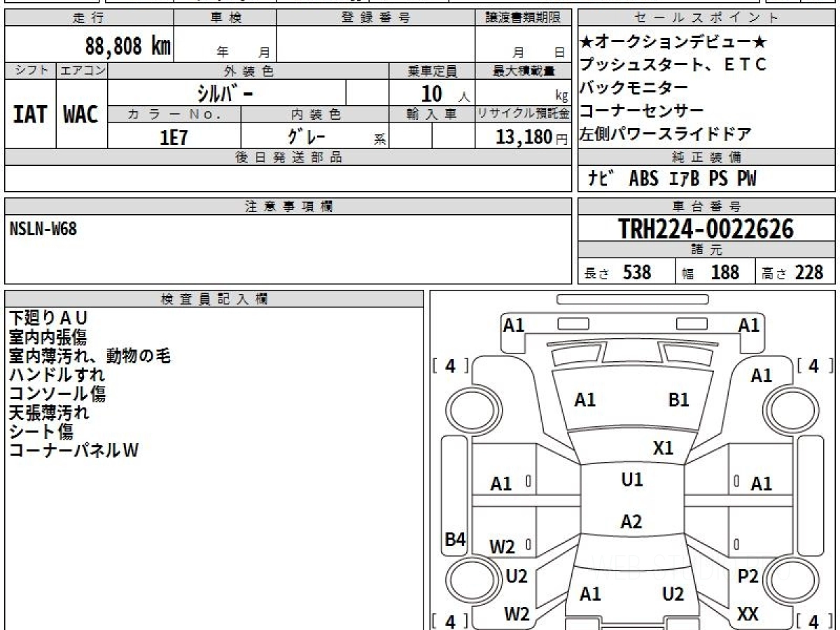
Task: Select the 最大積載量 header
Action: (524, 71)
